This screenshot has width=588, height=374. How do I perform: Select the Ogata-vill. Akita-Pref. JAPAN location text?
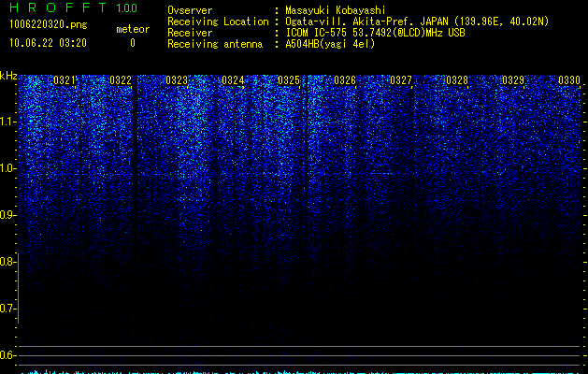pos(417,22)
